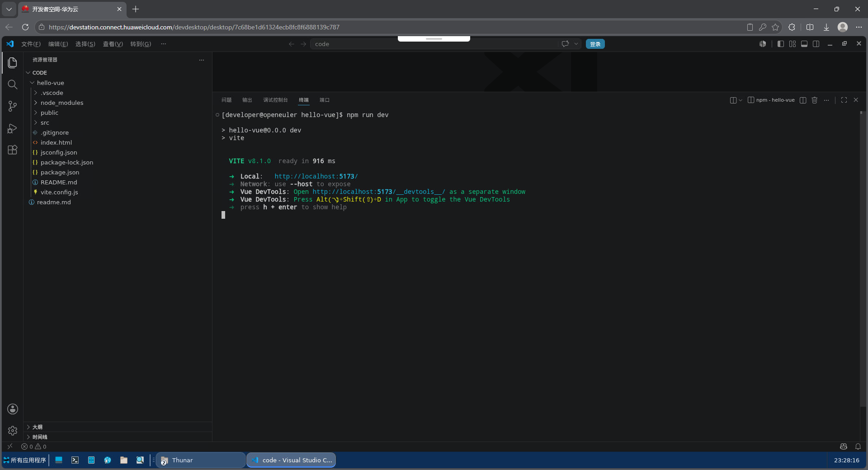Open the vite.config.js file
This screenshot has width=868, height=470.
pos(59,192)
